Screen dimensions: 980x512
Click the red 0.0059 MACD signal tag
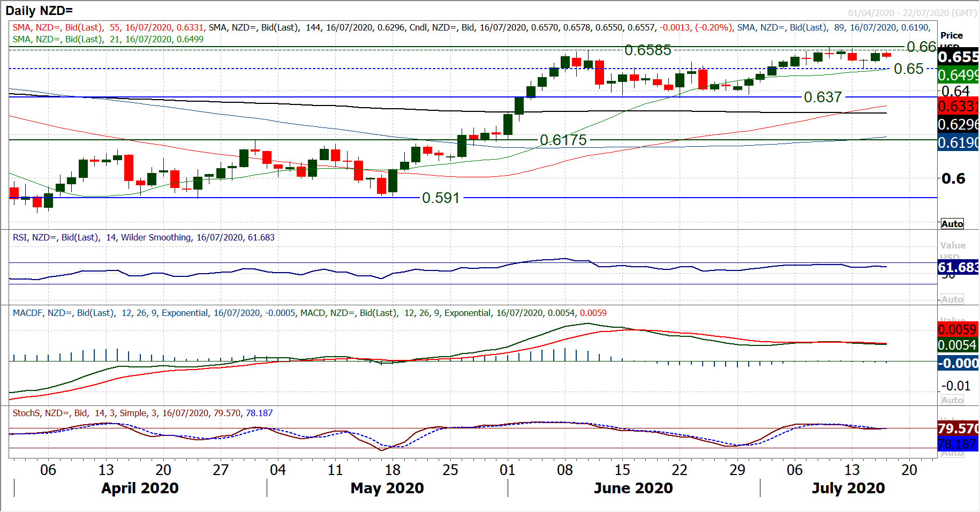[958, 329]
